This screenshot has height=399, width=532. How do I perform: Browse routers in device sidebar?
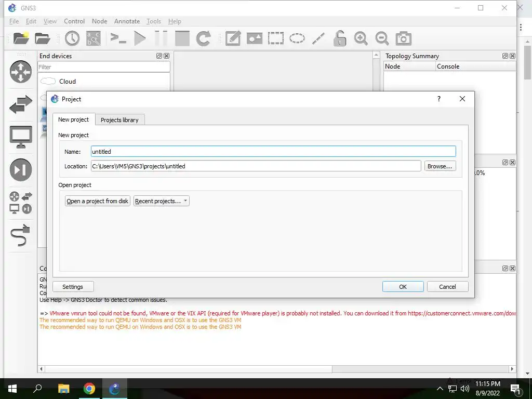(x=21, y=72)
